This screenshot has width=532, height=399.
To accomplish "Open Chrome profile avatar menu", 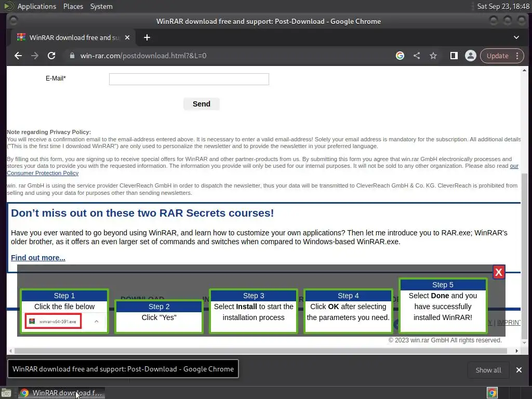I will coord(471,56).
